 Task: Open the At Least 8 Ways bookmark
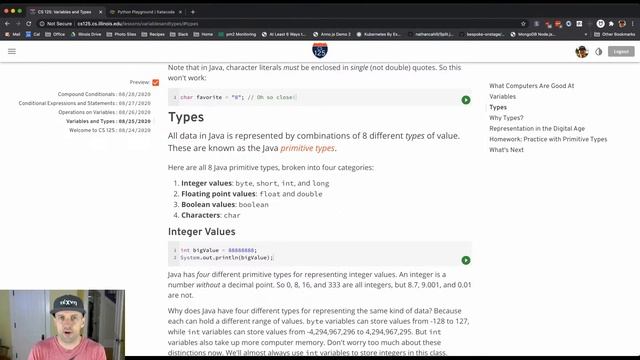coord(284,34)
